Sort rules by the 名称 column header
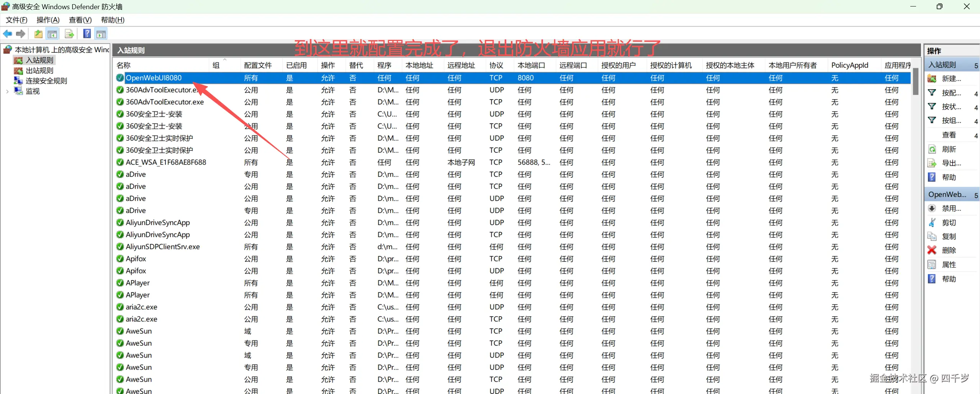This screenshot has width=980, height=394. (161, 65)
